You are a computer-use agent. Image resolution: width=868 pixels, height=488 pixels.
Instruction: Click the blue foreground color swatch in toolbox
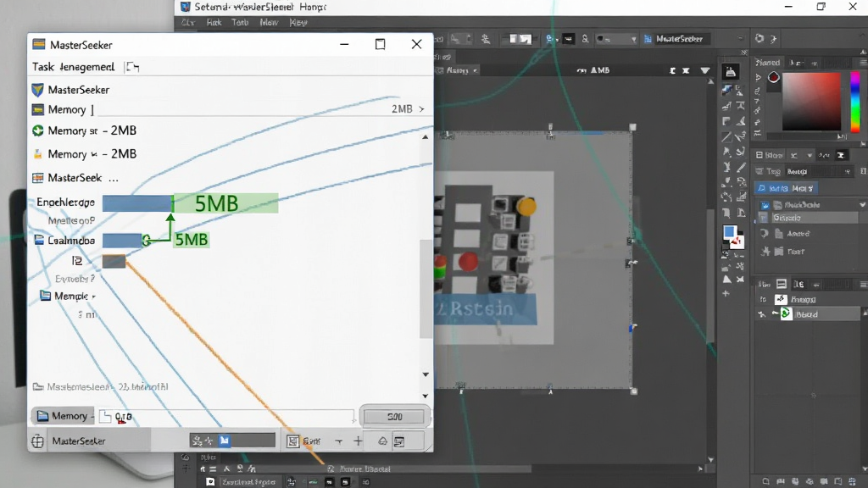[729, 231]
